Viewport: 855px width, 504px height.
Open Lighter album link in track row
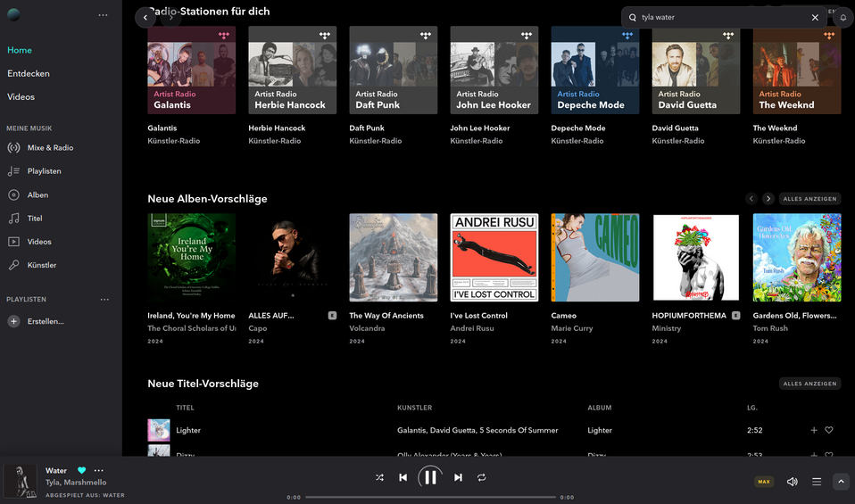[599, 431]
